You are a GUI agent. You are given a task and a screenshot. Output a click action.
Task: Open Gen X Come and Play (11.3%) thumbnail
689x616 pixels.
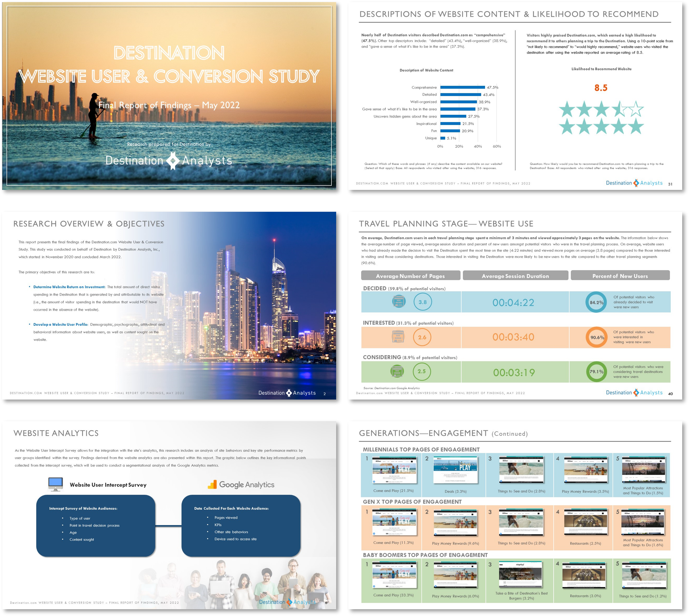click(394, 522)
